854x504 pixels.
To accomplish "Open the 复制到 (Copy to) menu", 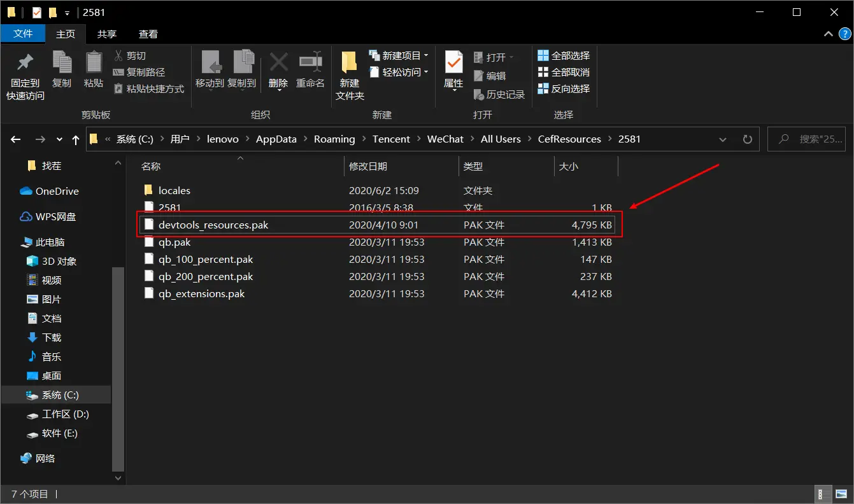I will (242, 69).
